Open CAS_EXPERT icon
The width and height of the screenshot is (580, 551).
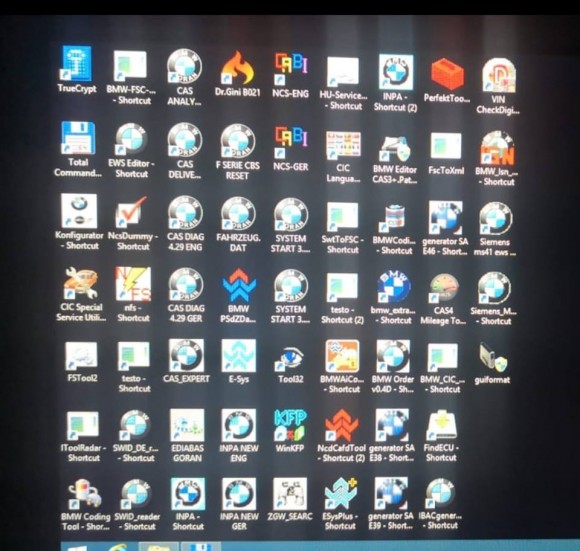186,356
